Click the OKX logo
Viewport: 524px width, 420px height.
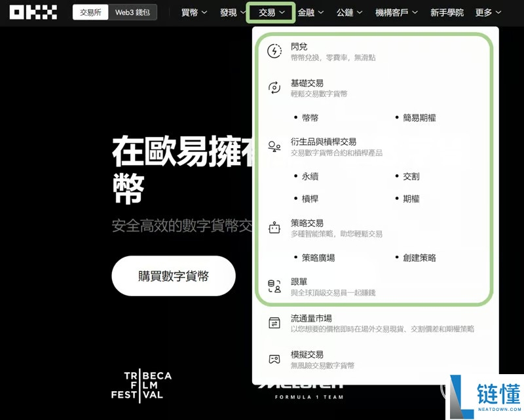[33, 12]
